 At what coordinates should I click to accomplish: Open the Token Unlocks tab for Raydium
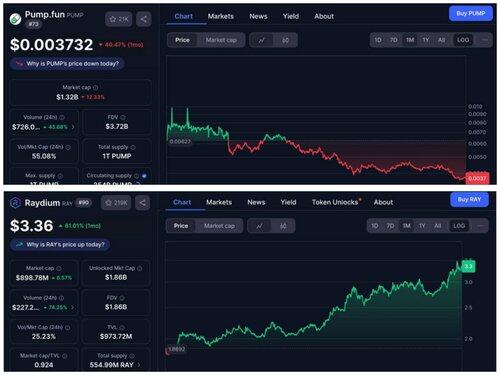(336, 202)
